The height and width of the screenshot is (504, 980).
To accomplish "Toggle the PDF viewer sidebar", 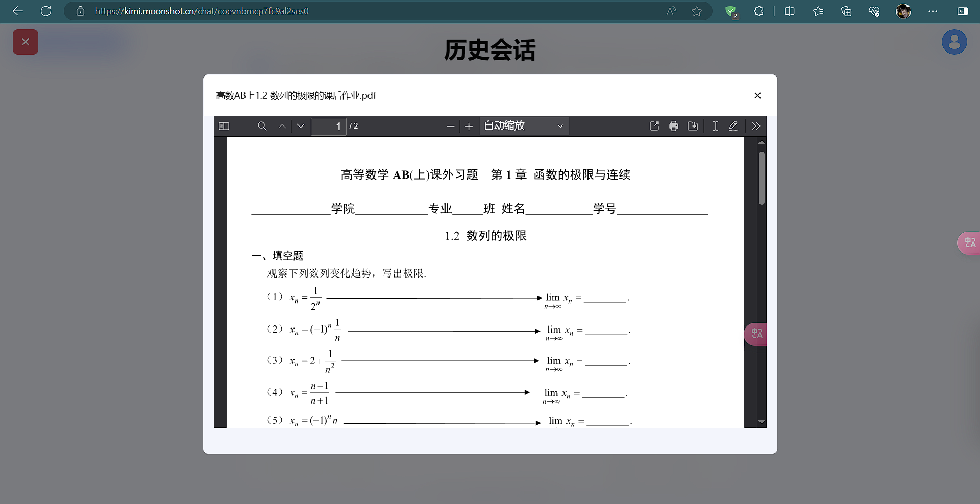I will click(224, 126).
